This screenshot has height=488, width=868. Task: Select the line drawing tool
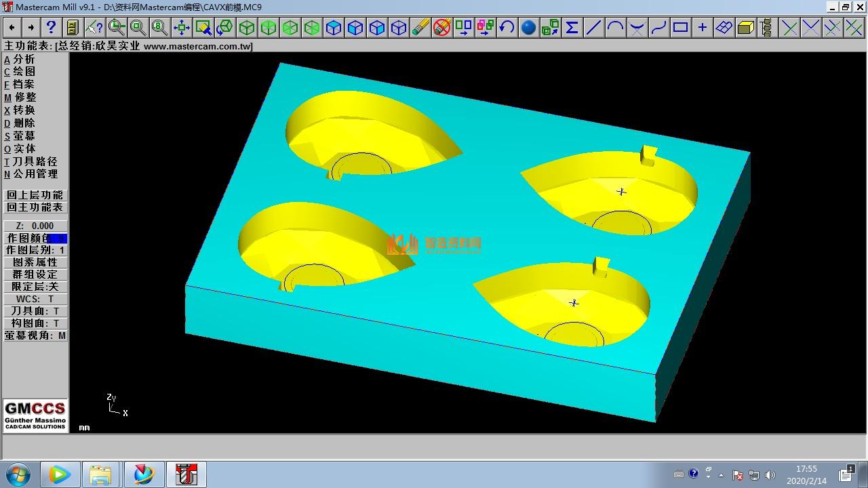point(593,27)
